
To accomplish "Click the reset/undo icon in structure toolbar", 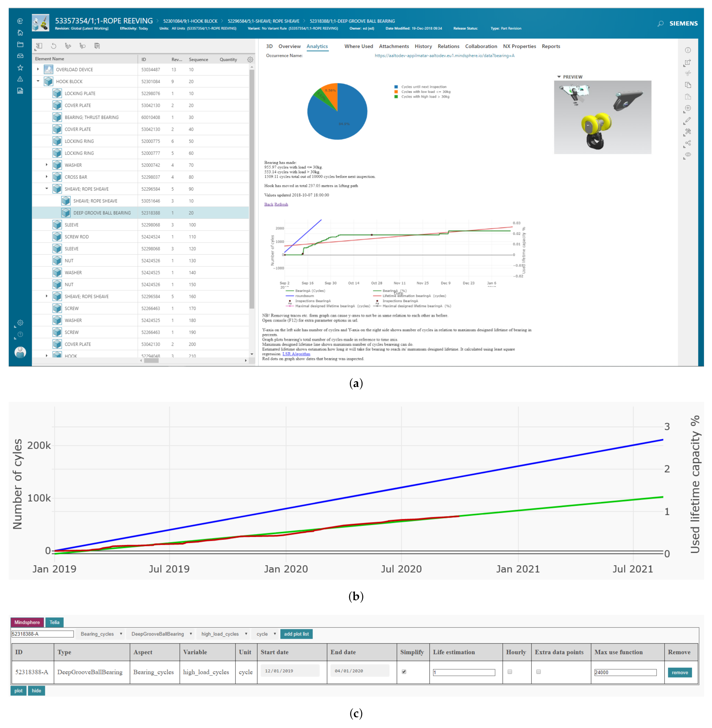I will click(x=53, y=46).
